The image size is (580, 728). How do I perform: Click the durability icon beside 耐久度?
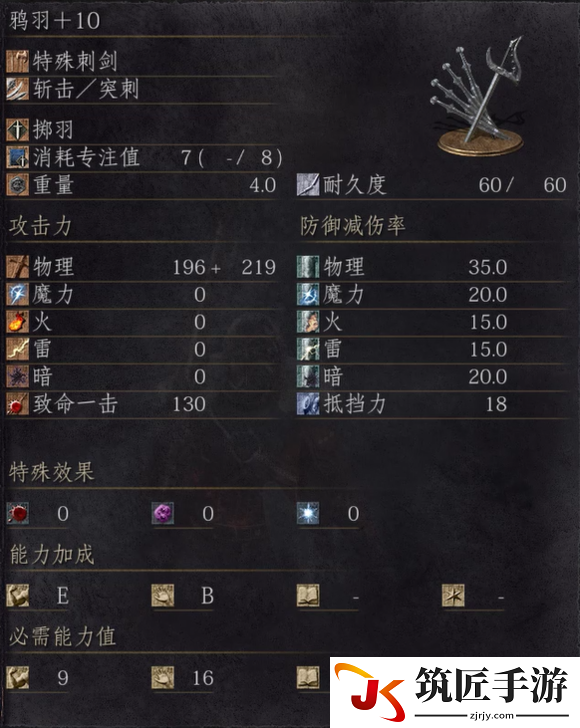[308, 185]
